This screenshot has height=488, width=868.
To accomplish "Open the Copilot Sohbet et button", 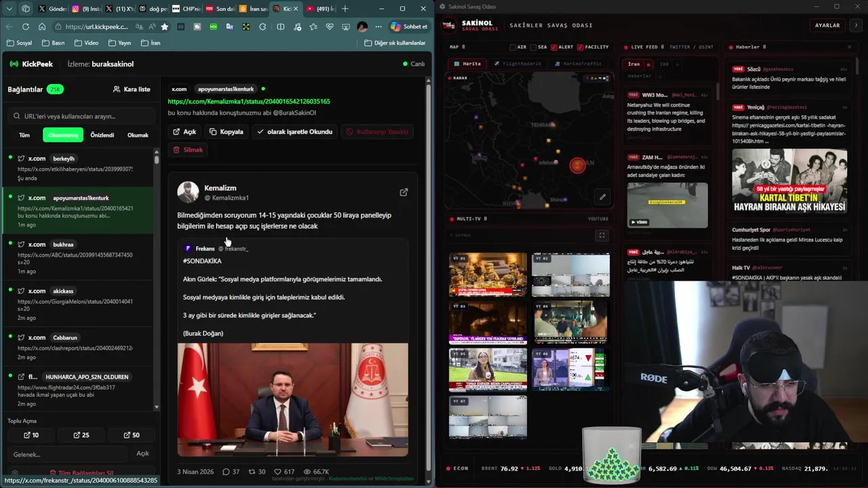I will click(x=409, y=26).
